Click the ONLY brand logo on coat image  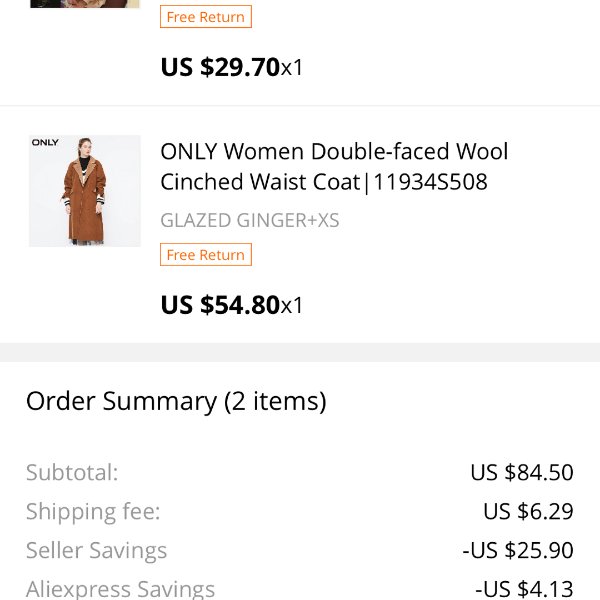(45, 142)
